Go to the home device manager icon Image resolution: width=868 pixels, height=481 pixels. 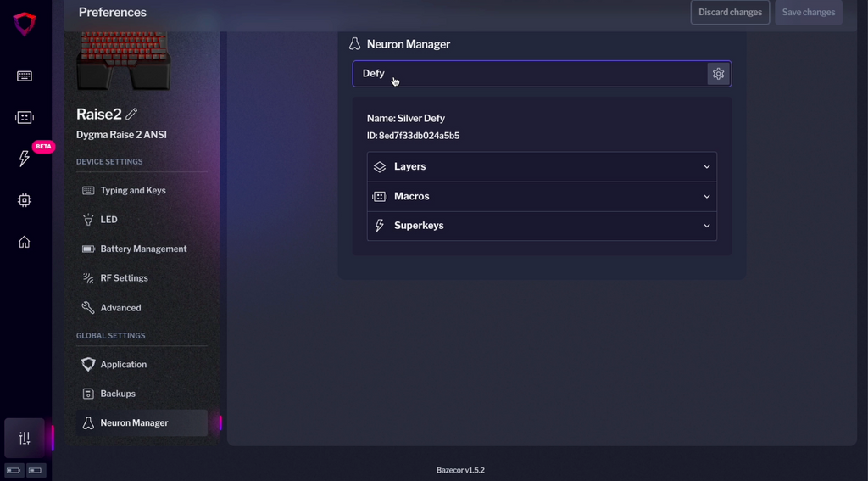click(x=25, y=242)
